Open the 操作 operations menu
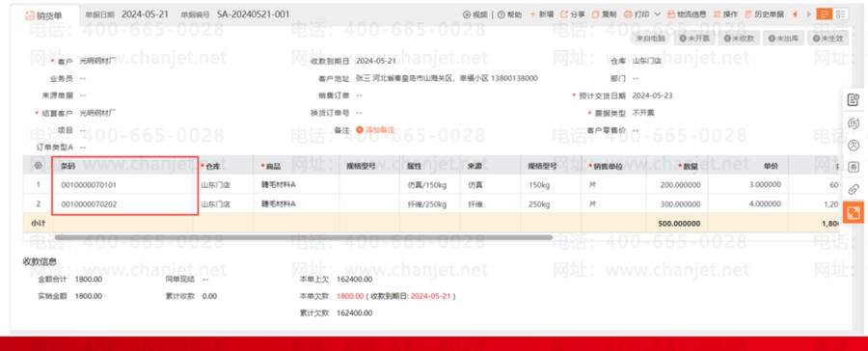The height and width of the screenshot is (351, 868). pos(725,14)
